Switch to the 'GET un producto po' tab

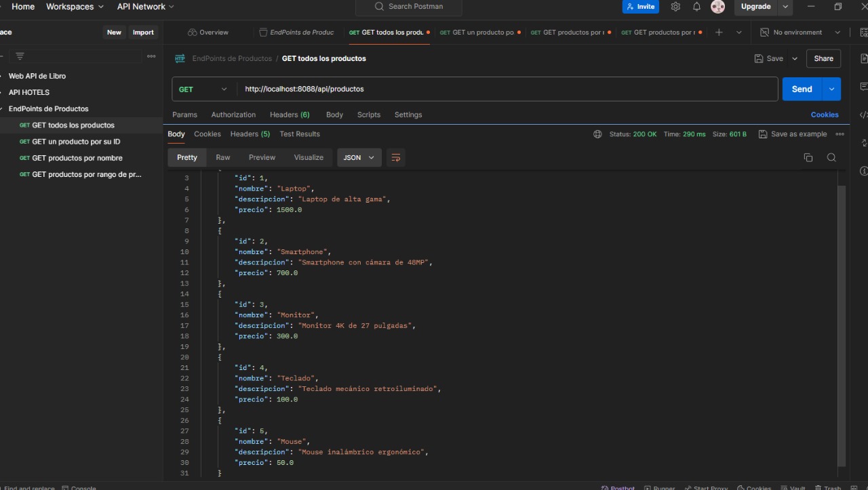click(479, 33)
